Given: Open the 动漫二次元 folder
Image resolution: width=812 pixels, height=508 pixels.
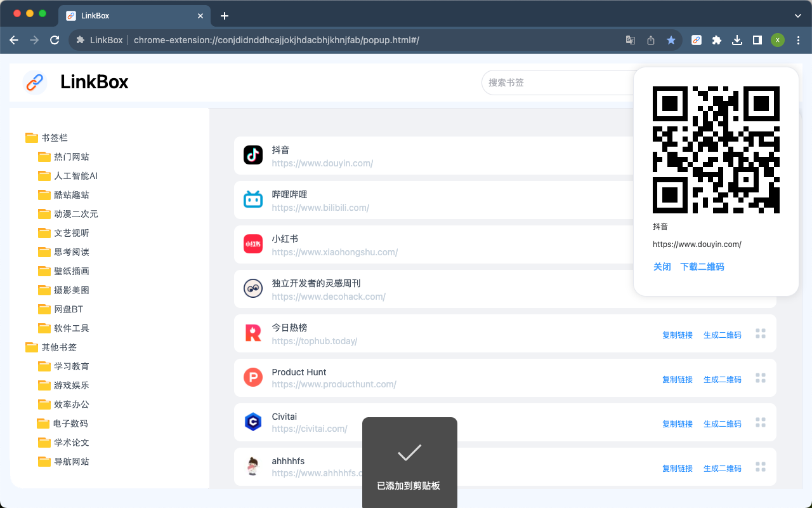Looking at the screenshot, I should tap(68, 213).
